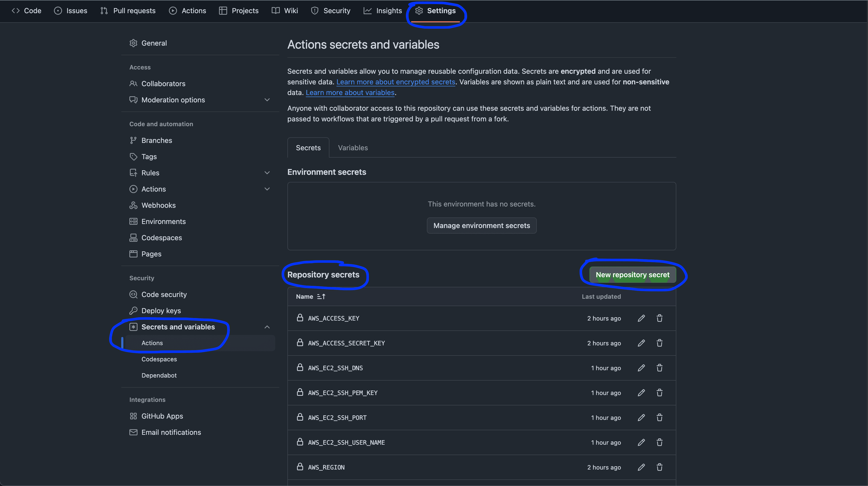The width and height of the screenshot is (868, 486).
Task: Open the Actions repository tab
Action: tap(188, 11)
